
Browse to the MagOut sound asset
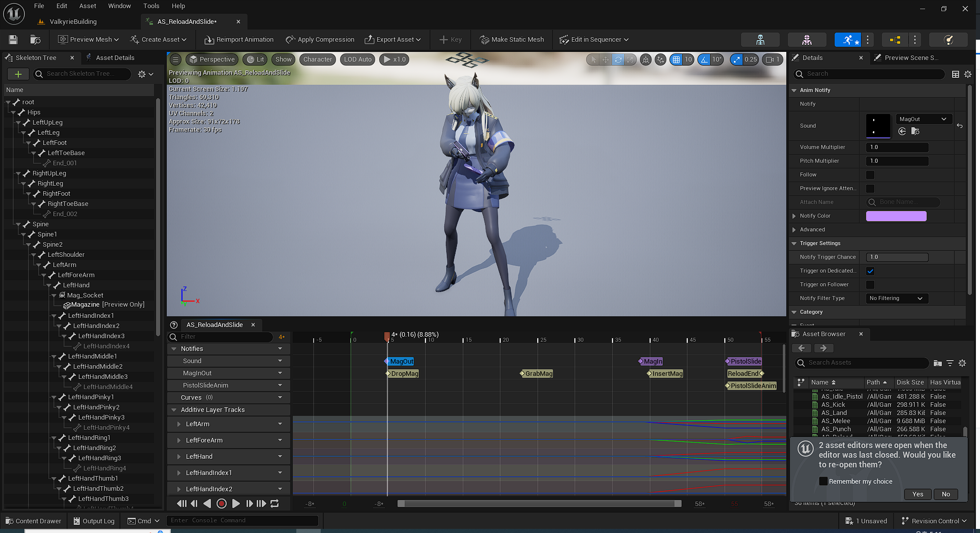pos(915,131)
